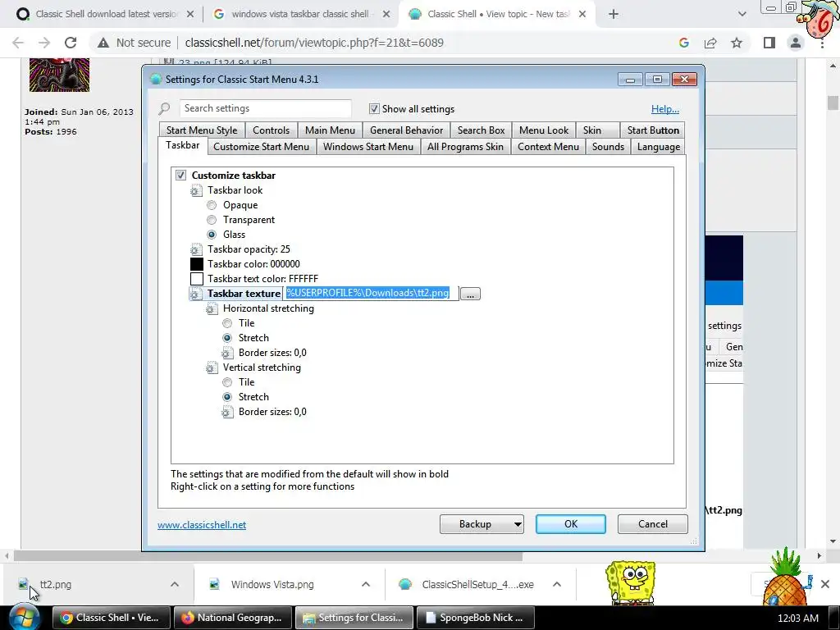This screenshot has height=630, width=840.
Task: Click the Not secure warning icon
Action: (x=103, y=43)
